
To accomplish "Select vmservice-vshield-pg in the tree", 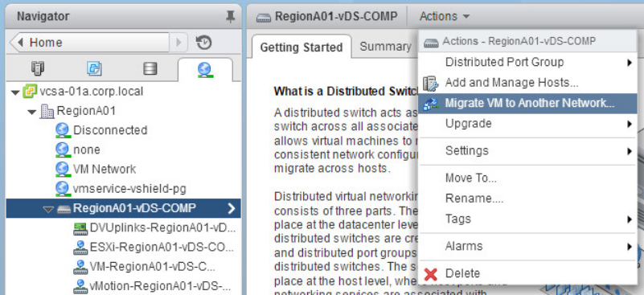I will 123,189.
